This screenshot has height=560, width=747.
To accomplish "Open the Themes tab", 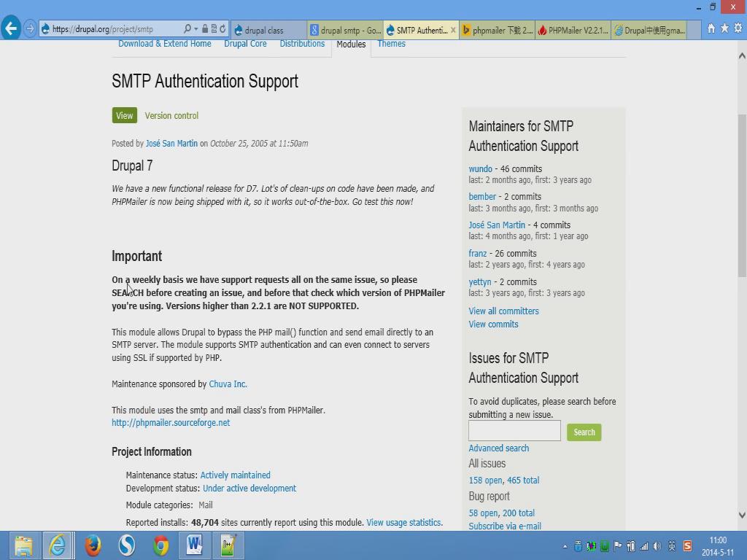I will tap(391, 44).
